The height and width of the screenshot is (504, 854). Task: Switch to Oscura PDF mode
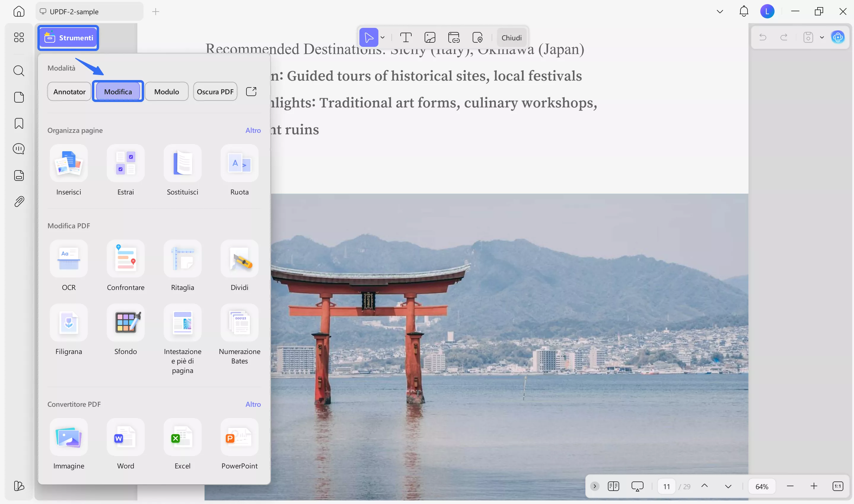pos(215,91)
